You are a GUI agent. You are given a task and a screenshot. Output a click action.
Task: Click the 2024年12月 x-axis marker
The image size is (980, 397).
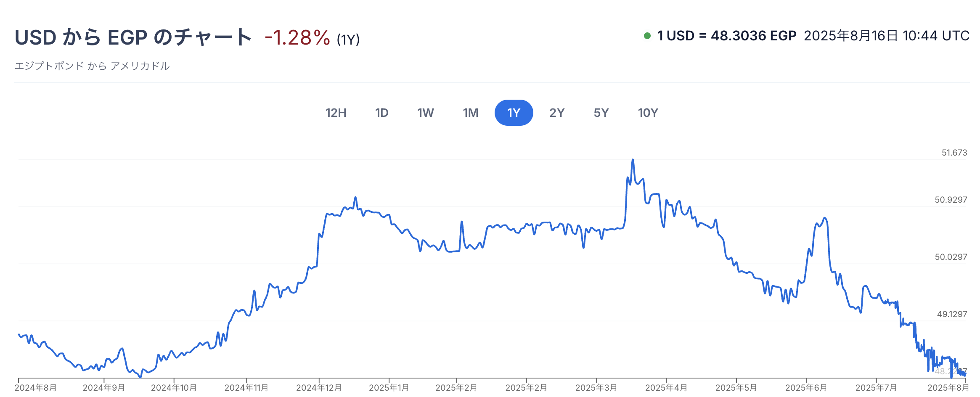[319, 387]
